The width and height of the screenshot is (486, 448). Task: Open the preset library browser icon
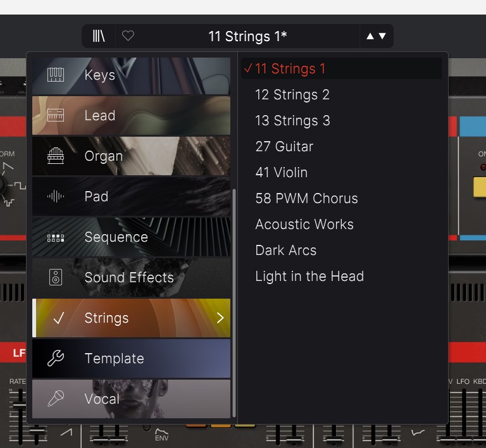tap(99, 36)
